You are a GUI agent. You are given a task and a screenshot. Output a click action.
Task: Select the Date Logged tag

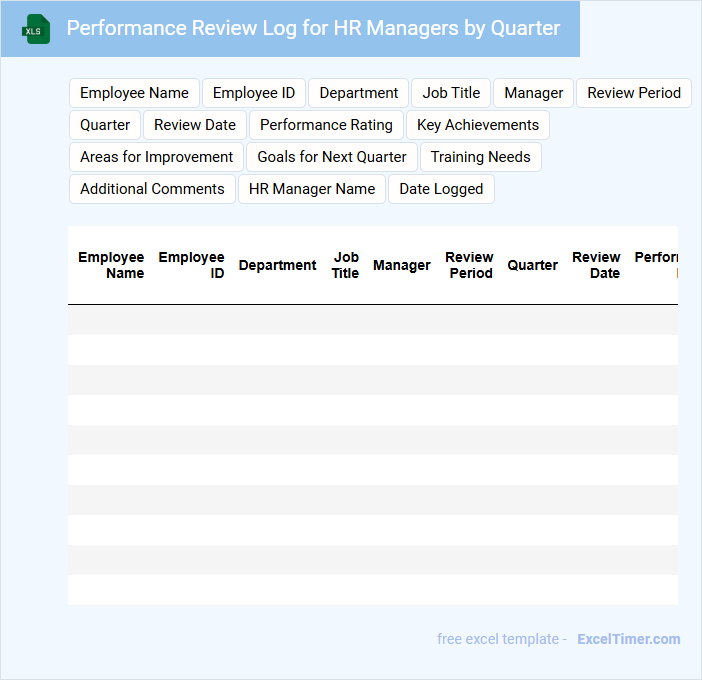441,189
